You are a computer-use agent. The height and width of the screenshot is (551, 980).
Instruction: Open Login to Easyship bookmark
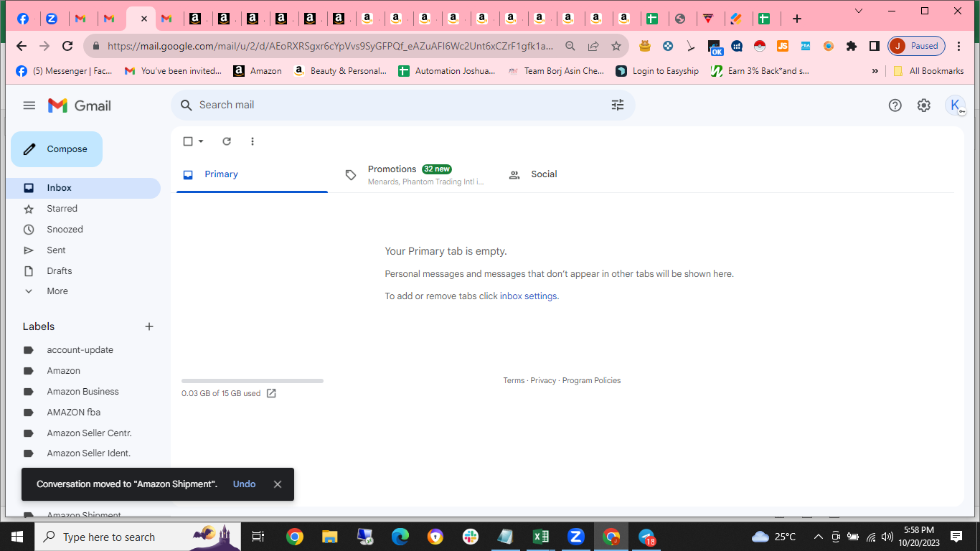(x=657, y=71)
